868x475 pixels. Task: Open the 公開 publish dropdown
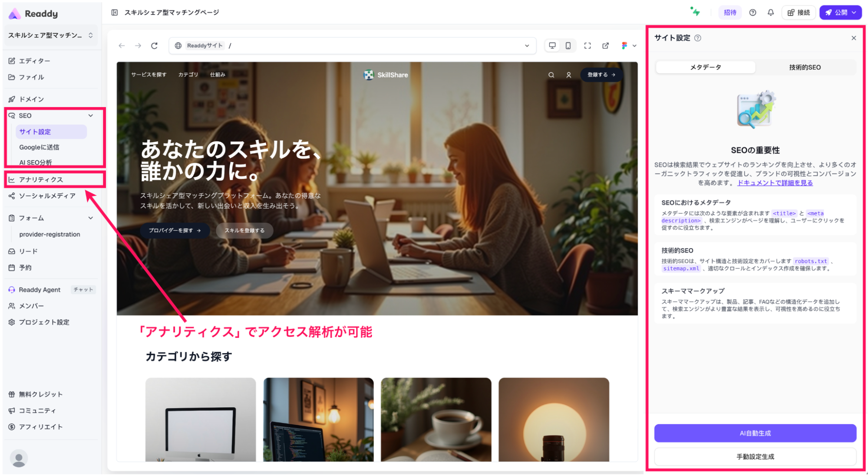click(x=840, y=13)
